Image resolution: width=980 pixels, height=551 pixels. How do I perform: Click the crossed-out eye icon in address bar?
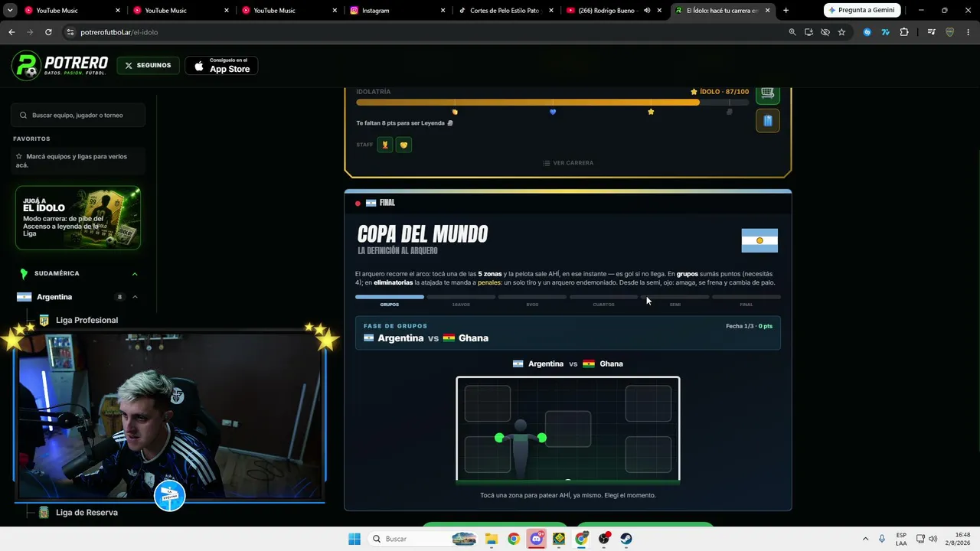coord(825,32)
